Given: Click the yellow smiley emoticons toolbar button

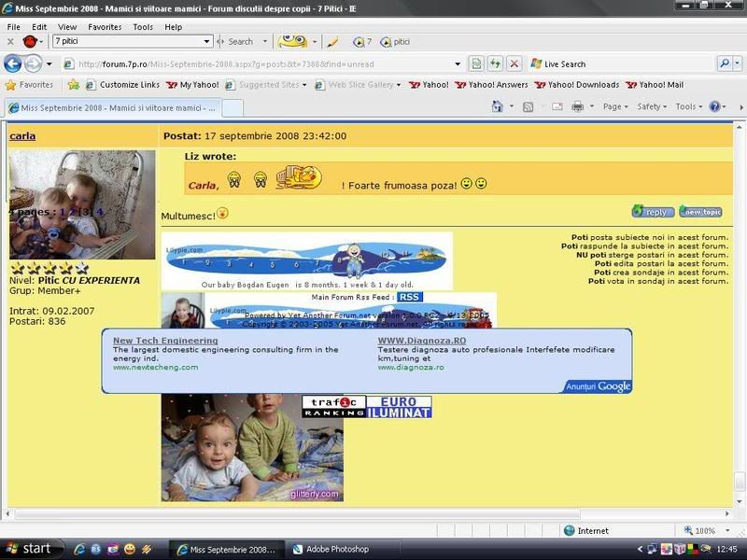Looking at the screenshot, I should [292, 41].
